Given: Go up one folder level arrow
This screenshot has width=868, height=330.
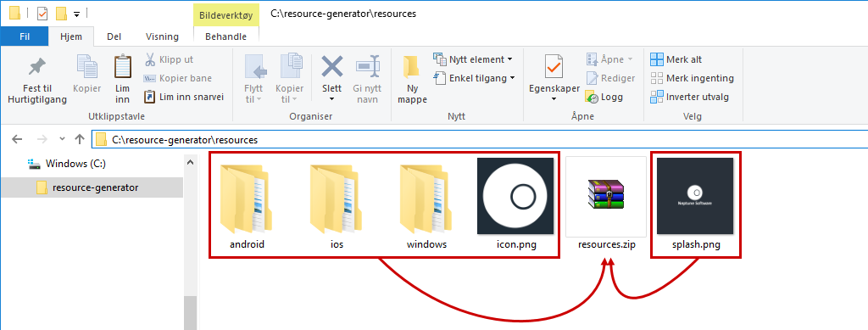Looking at the screenshot, I should click(x=80, y=139).
